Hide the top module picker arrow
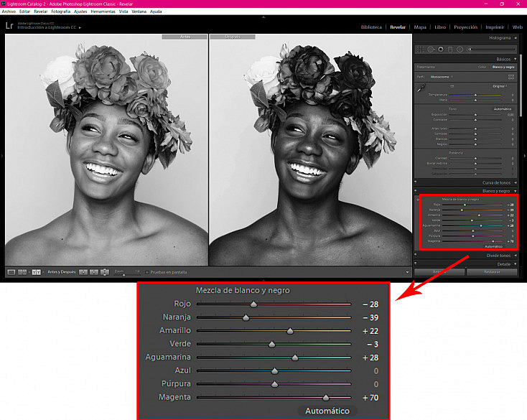The image size is (527, 420). click(x=263, y=17)
